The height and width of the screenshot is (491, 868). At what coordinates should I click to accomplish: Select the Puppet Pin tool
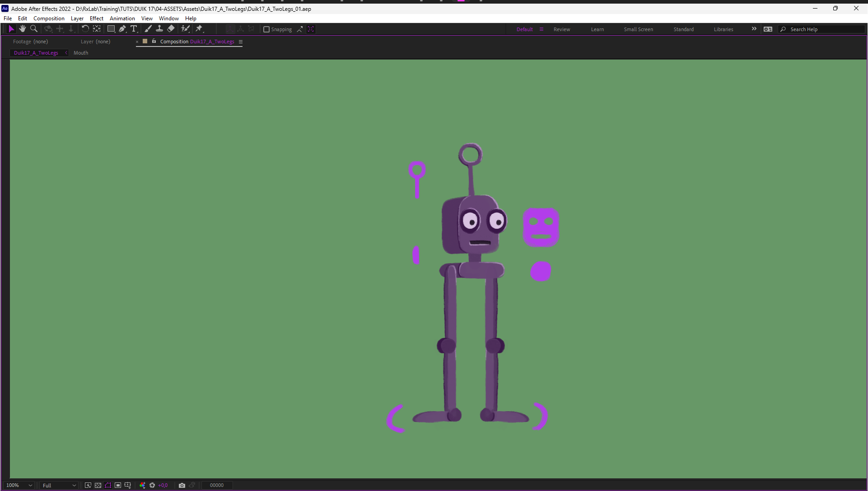(199, 29)
